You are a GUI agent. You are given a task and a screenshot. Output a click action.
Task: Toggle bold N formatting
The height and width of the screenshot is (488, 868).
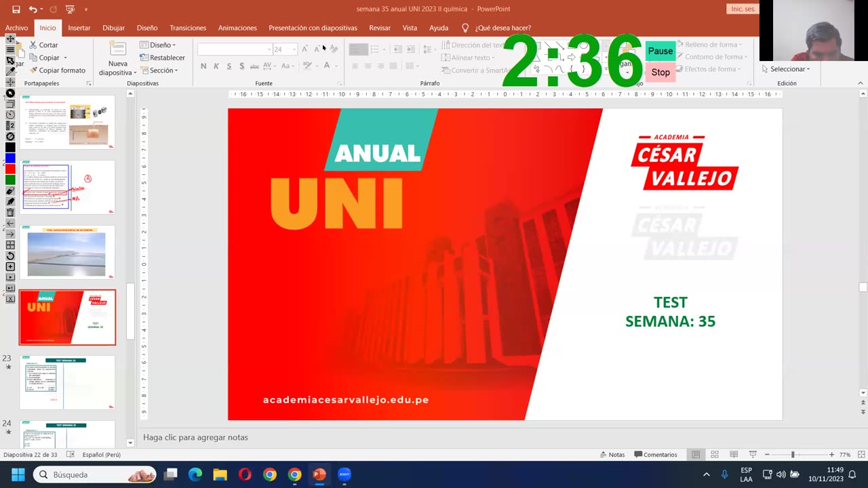point(203,66)
